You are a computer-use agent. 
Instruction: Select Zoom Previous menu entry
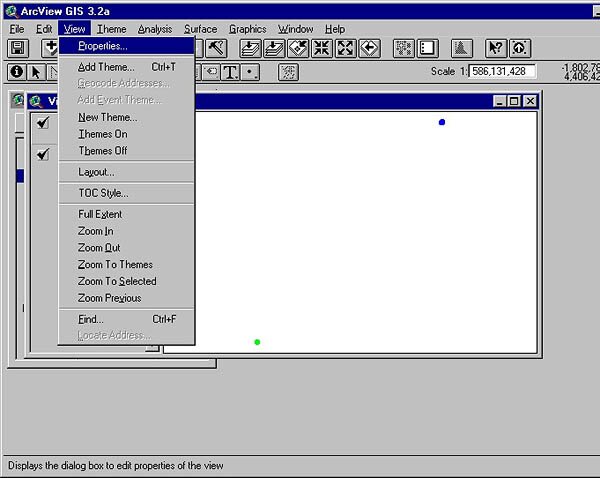(127, 298)
